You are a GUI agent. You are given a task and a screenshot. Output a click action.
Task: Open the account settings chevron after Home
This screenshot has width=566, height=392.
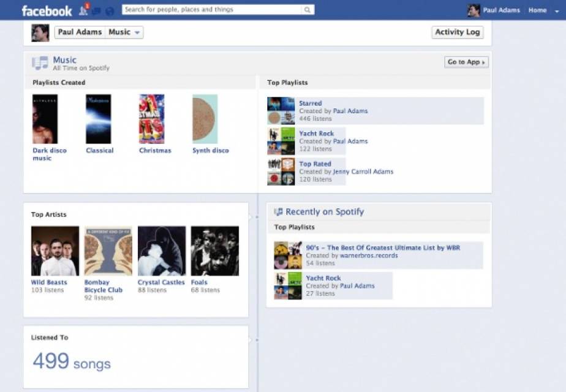[x=556, y=10]
